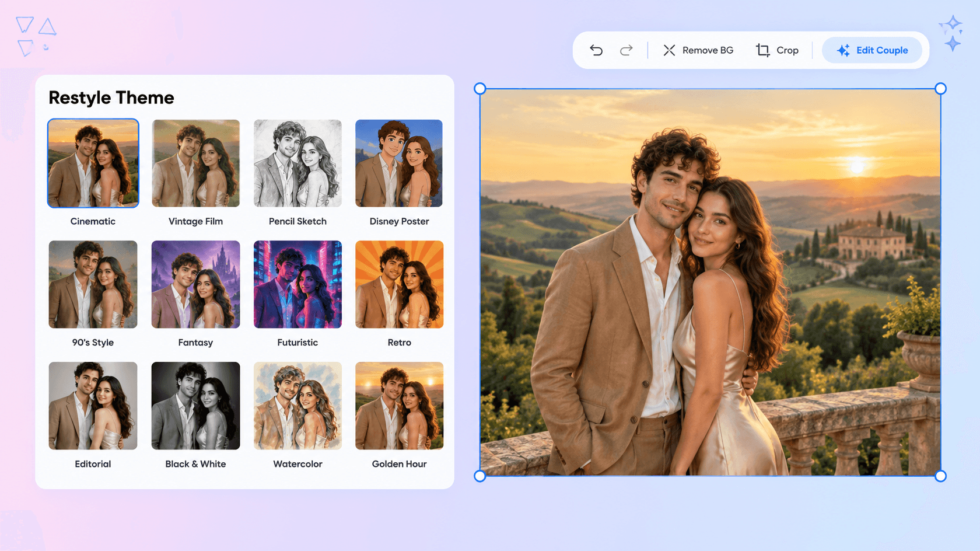Click the 'Black & White' text label
This screenshot has width=980, height=551.
click(x=195, y=464)
